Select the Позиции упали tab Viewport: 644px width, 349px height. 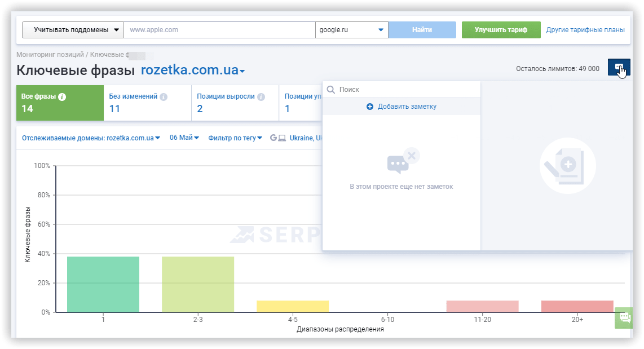pos(301,103)
